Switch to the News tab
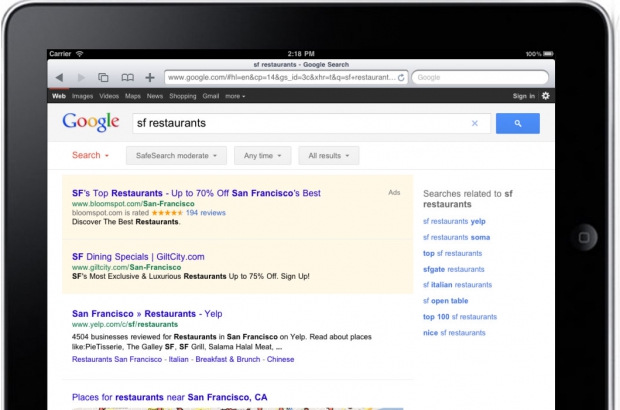Image resolution: width=620 pixels, height=410 pixels. (x=155, y=96)
